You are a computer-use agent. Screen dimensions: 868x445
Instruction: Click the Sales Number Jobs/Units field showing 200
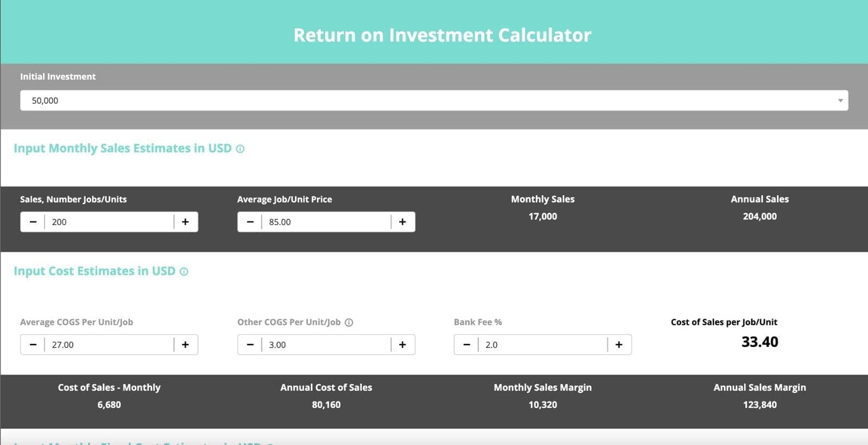(x=108, y=222)
